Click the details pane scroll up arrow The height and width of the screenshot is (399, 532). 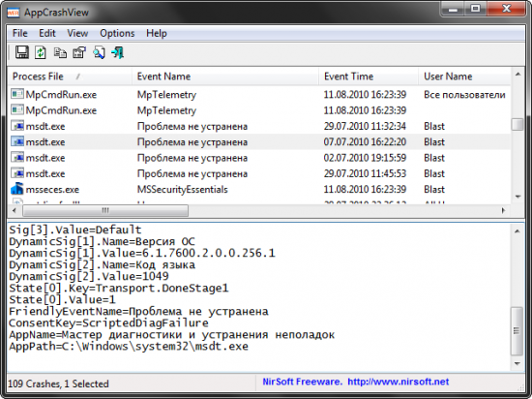(517, 231)
